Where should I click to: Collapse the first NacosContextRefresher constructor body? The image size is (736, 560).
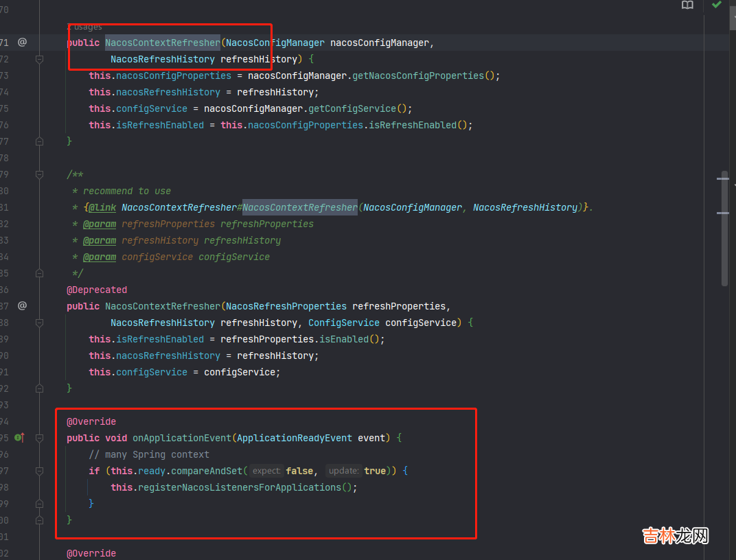[x=39, y=60]
